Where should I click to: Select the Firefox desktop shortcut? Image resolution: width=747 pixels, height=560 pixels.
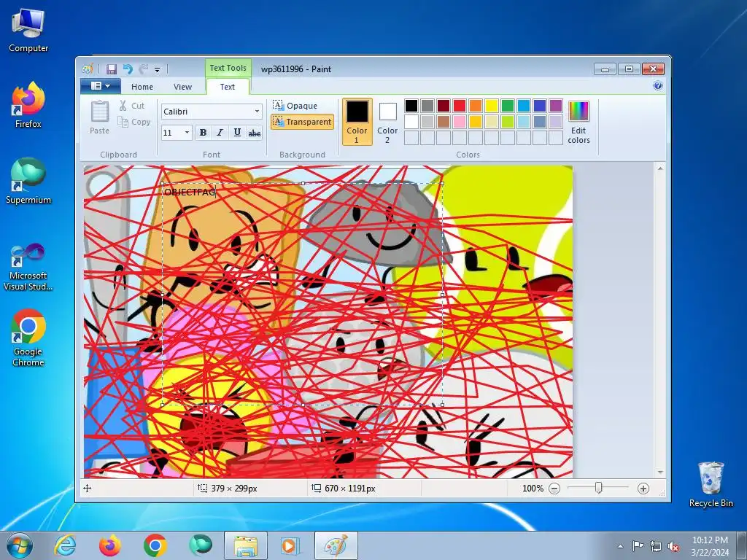point(28,105)
